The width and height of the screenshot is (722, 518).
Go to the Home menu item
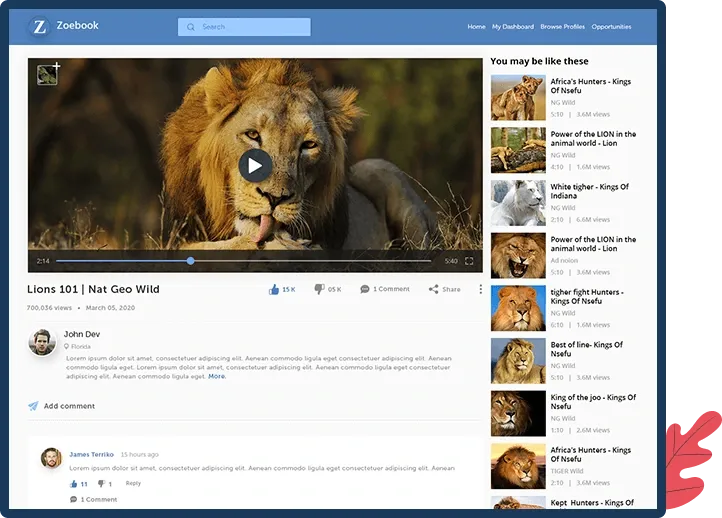point(476,27)
